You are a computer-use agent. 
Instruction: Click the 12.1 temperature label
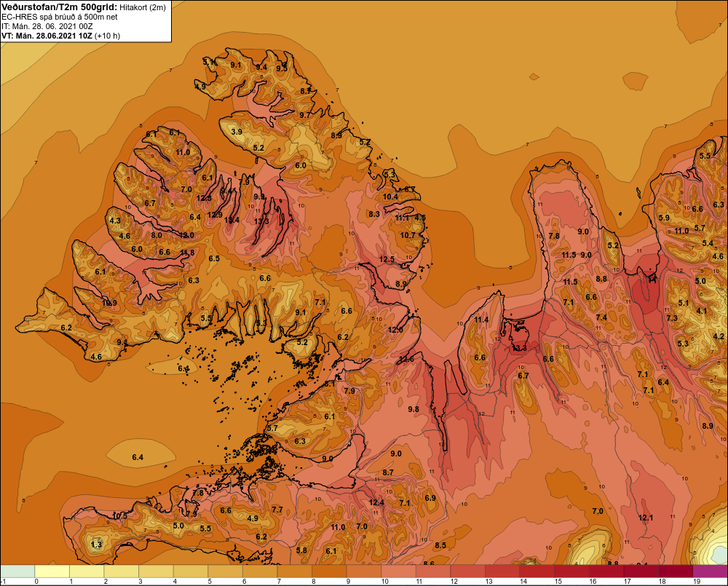pyautogui.click(x=645, y=518)
